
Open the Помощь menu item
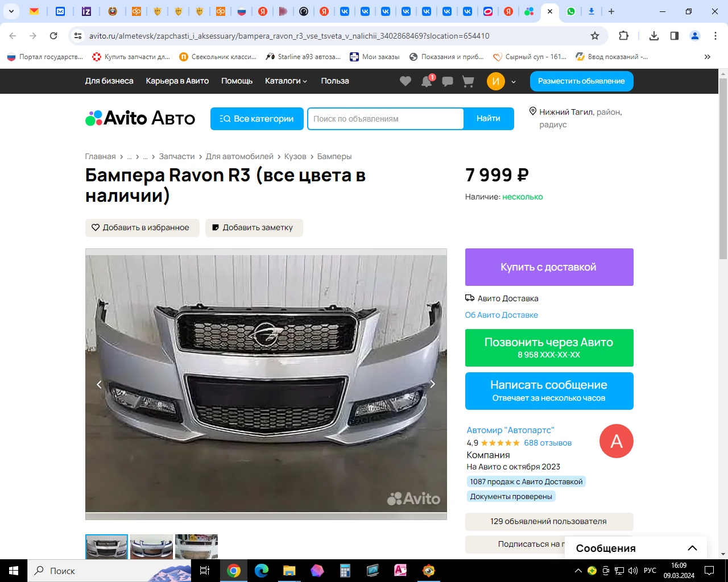[237, 81]
